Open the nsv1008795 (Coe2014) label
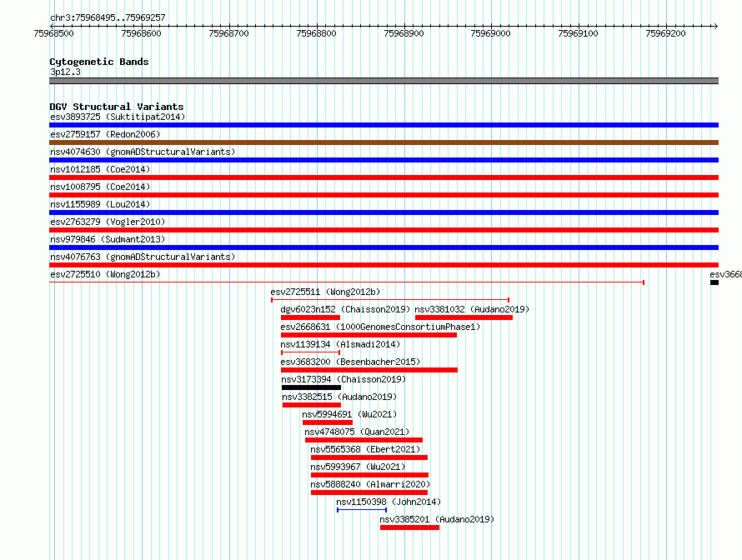The height and width of the screenshot is (560, 742). (x=100, y=187)
